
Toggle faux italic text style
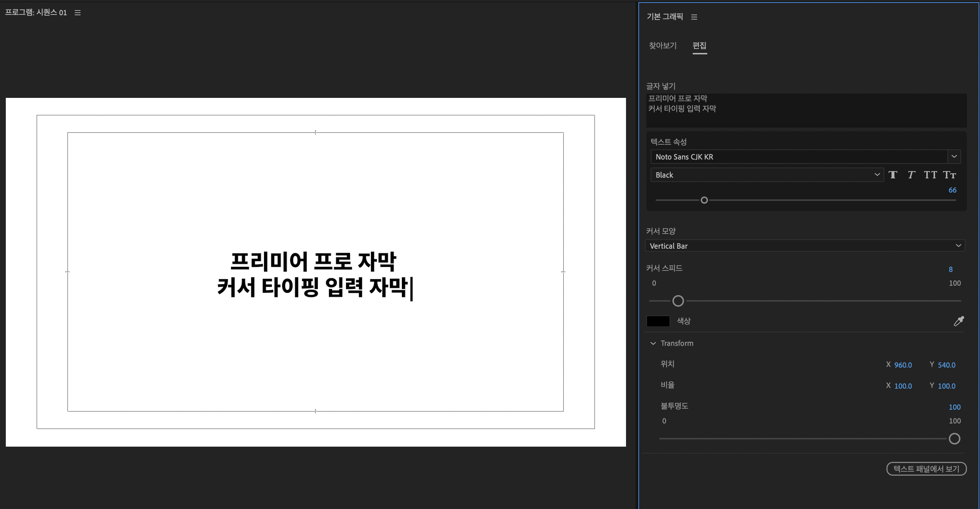911,175
